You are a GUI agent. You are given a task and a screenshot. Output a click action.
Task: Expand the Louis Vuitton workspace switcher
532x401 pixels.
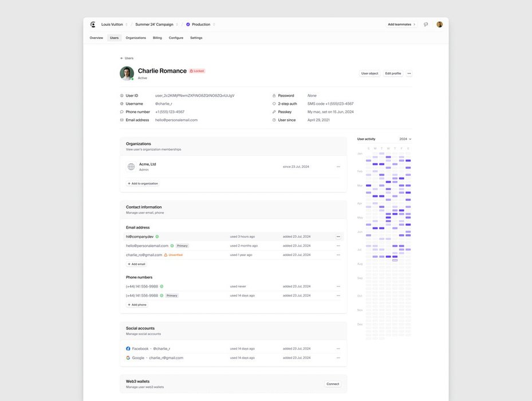click(x=115, y=25)
